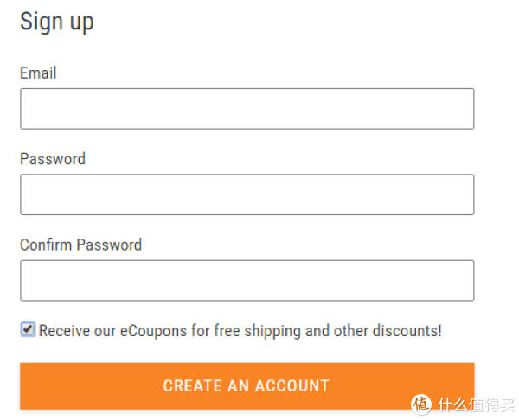This screenshot has height=420, width=519.
Task: Click 'other discounts!' text beside the checkbox
Action: pyautogui.click(x=388, y=331)
